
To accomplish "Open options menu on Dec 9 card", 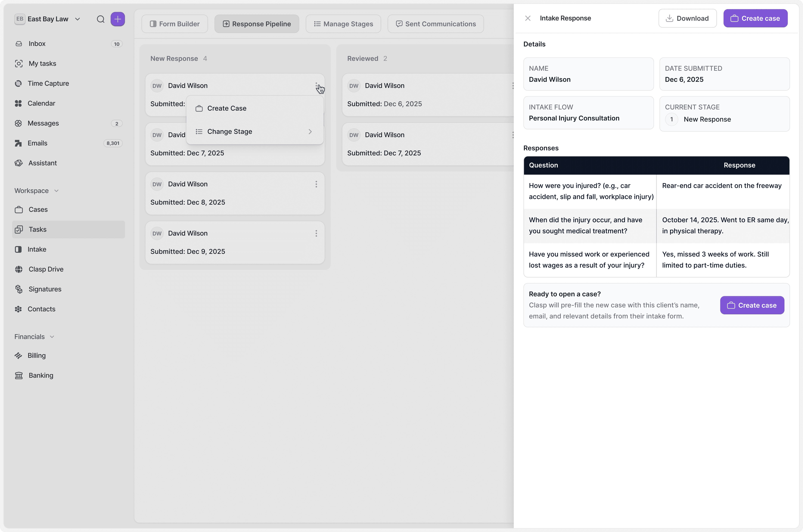I will click(x=316, y=233).
